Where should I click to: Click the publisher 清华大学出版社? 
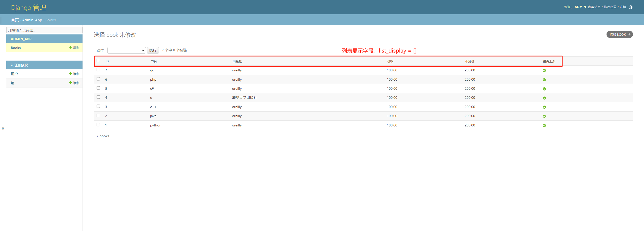(x=245, y=98)
